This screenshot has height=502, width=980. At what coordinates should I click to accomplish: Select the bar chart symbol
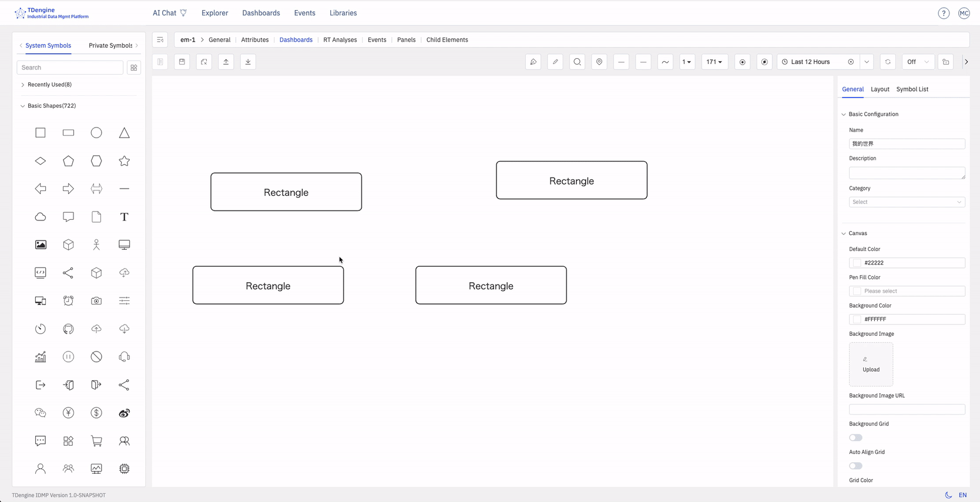(41, 357)
